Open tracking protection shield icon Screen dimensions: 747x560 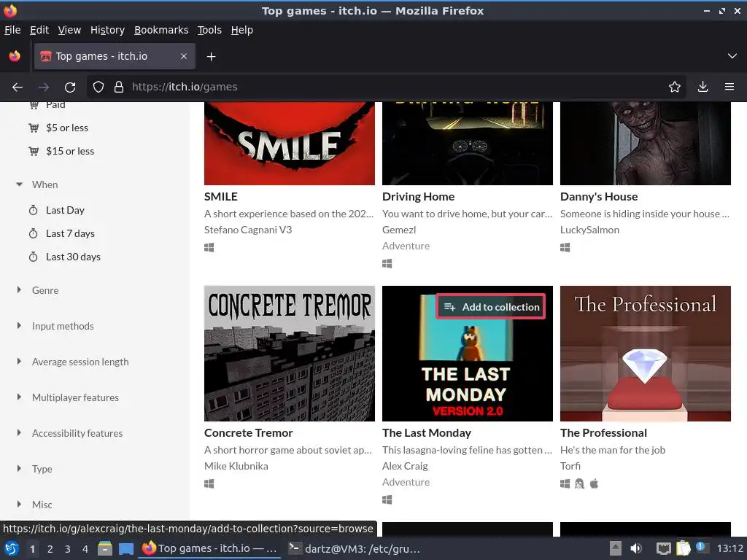[98, 87]
